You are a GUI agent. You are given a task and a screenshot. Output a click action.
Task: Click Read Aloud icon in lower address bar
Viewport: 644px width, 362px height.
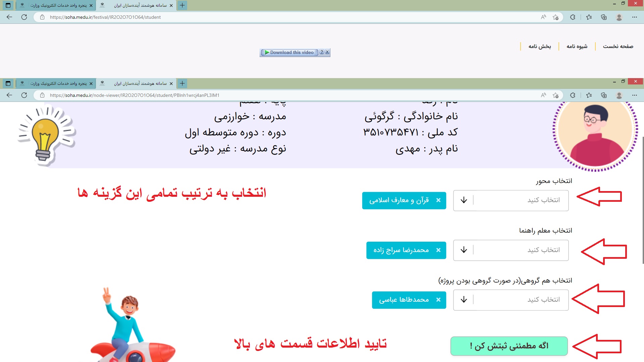(x=543, y=95)
